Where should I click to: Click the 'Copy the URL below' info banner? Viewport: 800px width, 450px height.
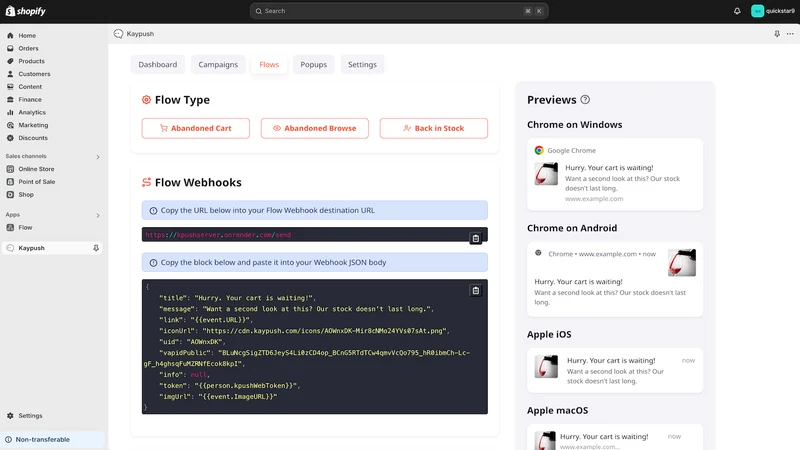pyautogui.click(x=315, y=210)
